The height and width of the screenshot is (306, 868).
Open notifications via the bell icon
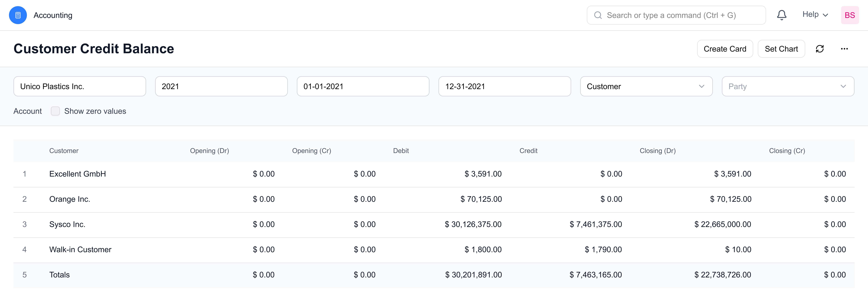click(782, 15)
